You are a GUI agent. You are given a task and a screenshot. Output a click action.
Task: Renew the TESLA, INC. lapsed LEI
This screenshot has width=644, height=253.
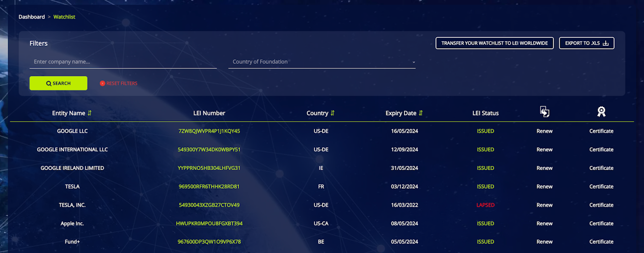pos(544,205)
